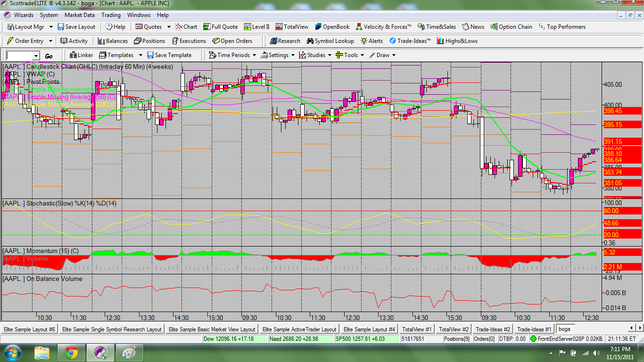Launch Velocity & Forces

tap(384, 27)
